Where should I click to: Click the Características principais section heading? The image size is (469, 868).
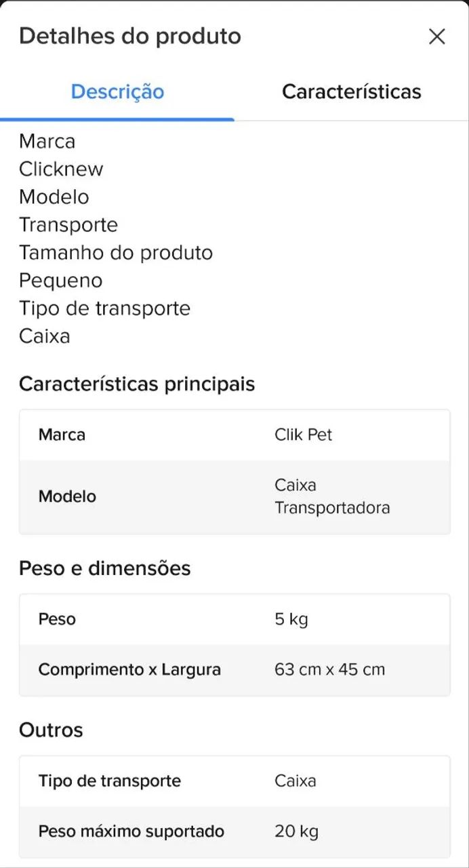[x=137, y=384]
